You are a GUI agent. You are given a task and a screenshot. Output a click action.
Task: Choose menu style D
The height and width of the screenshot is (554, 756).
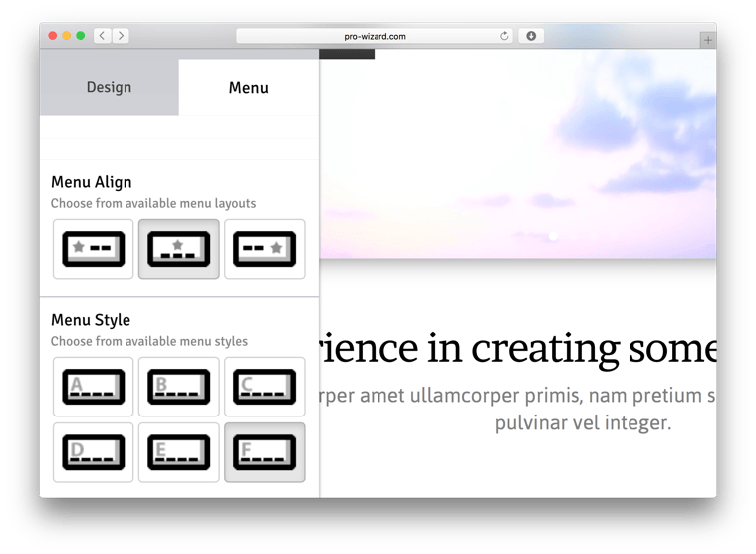[x=93, y=452]
